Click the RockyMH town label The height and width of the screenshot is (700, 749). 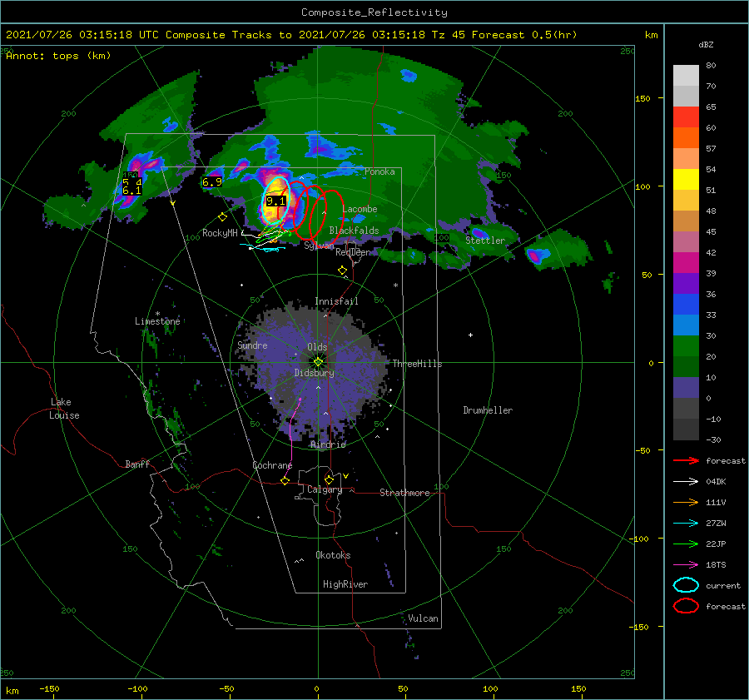220,233
